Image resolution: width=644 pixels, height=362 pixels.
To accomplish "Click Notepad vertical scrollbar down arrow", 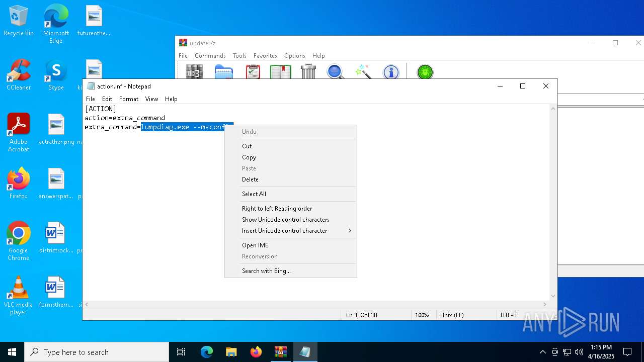I will tap(553, 296).
